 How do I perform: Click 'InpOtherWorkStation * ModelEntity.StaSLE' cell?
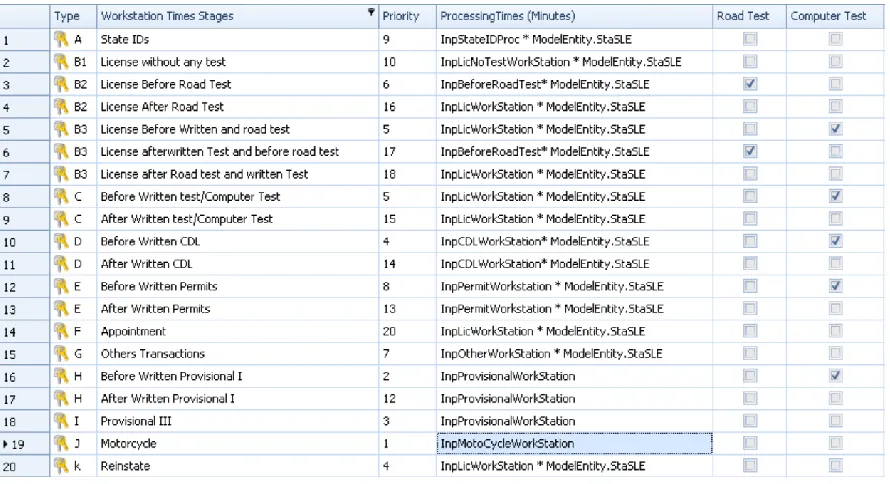[574, 353]
